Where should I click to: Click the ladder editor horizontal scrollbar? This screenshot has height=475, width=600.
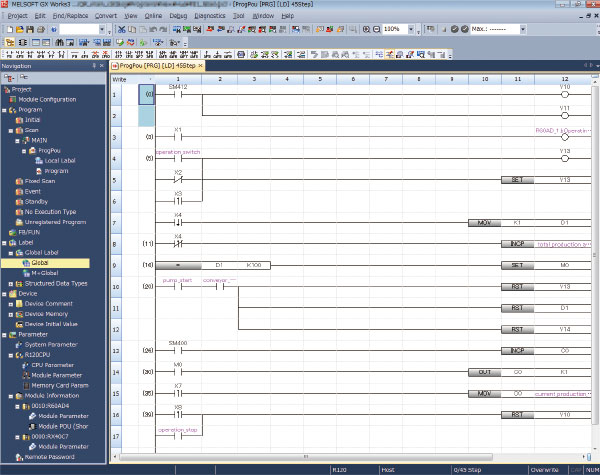[350, 456]
